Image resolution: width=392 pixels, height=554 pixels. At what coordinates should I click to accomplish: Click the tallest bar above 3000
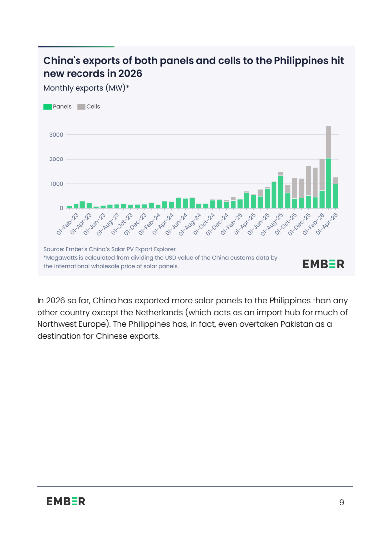coord(328,167)
